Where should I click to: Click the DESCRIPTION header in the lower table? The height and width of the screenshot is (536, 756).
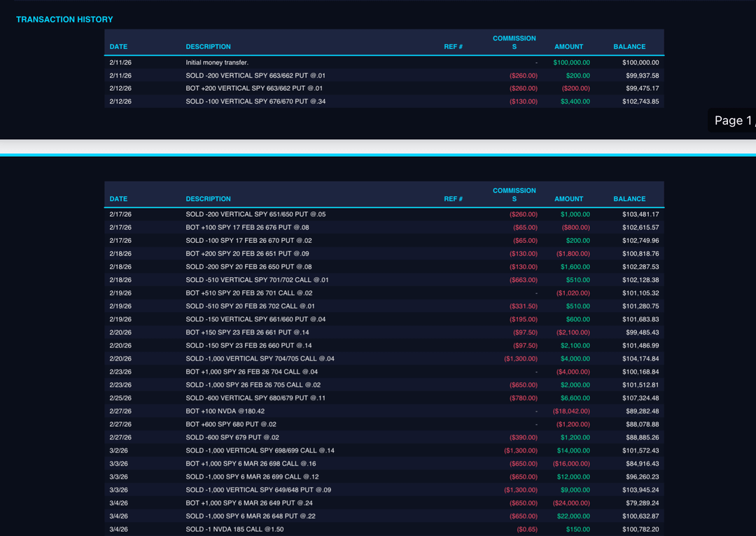point(208,199)
